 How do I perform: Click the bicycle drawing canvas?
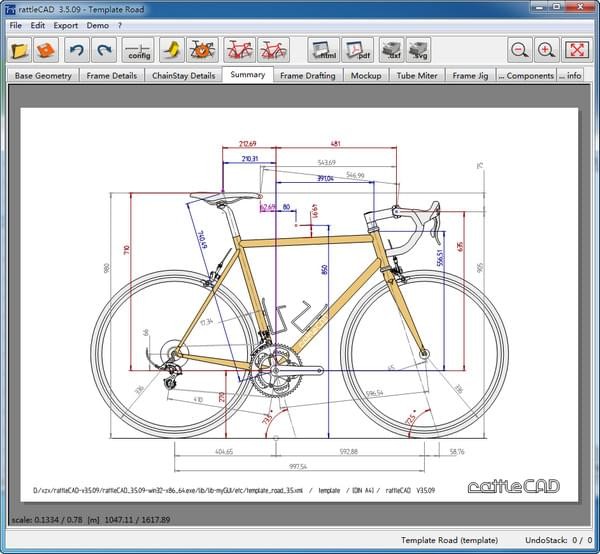300,300
